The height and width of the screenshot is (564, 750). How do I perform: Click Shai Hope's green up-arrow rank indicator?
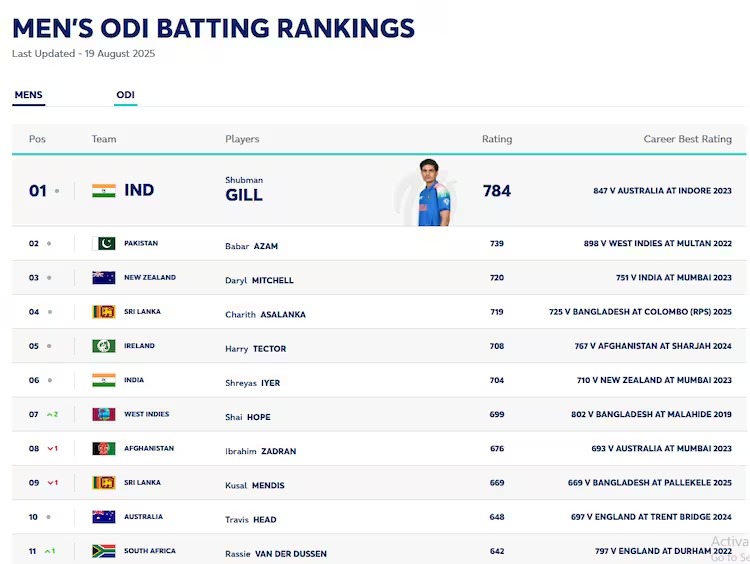51,414
